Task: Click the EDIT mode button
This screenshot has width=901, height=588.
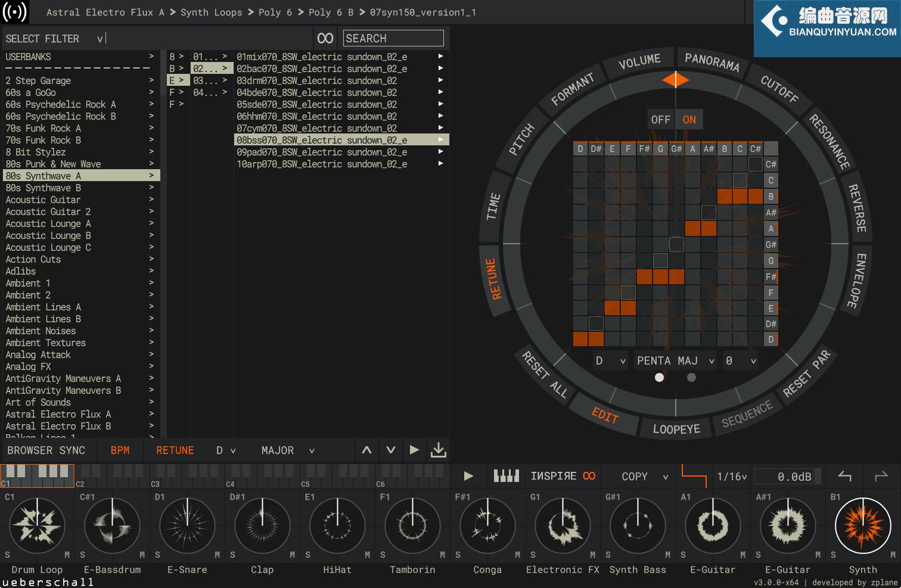Action: [605, 415]
